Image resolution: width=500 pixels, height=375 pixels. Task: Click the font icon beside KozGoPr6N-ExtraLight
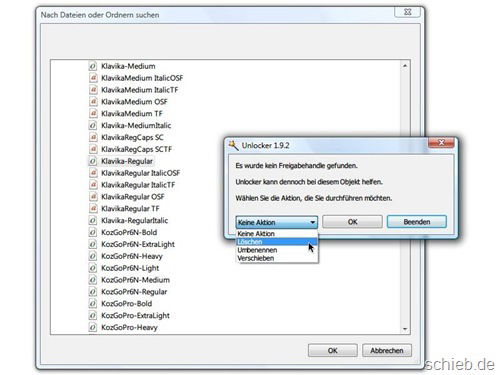(x=93, y=244)
